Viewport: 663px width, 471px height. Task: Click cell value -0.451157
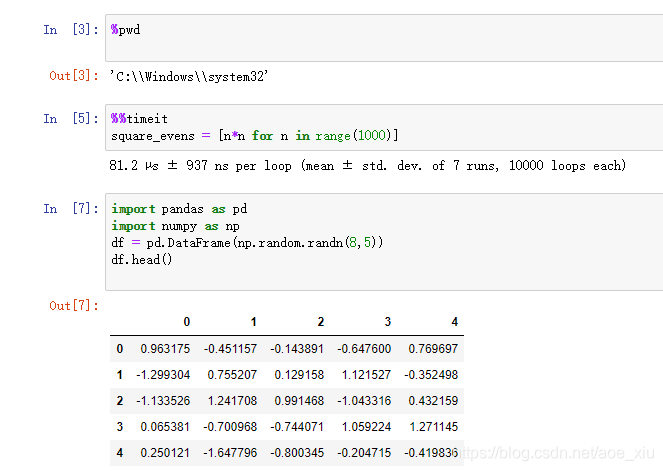click(230, 349)
